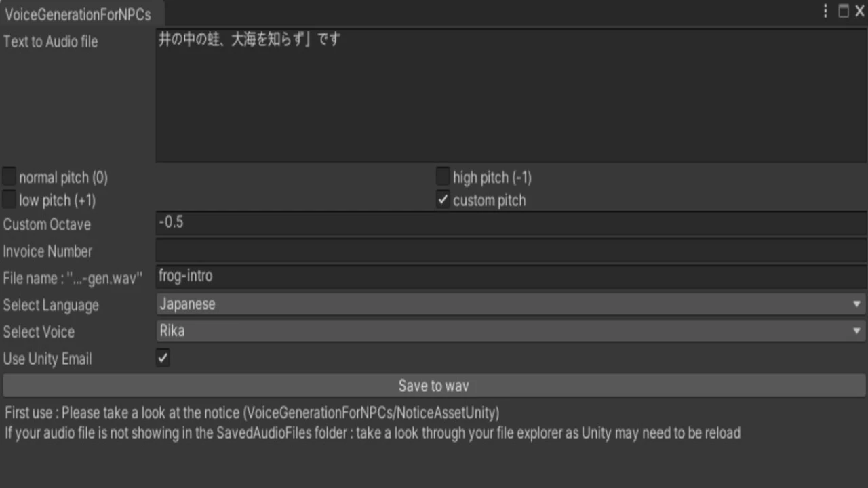Close the VoiceGenerationForNPCs window
This screenshot has height=488, width=868.
[x=860, y=11]
